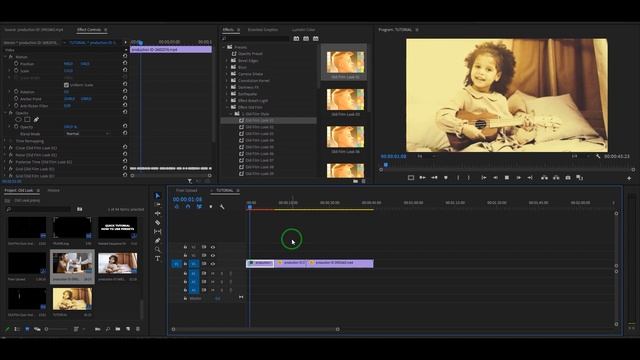Click the Program monitor scrub bar playhead
Image resolution: width=640 pixels, height=360 pixels.
(x=385, y=165)
